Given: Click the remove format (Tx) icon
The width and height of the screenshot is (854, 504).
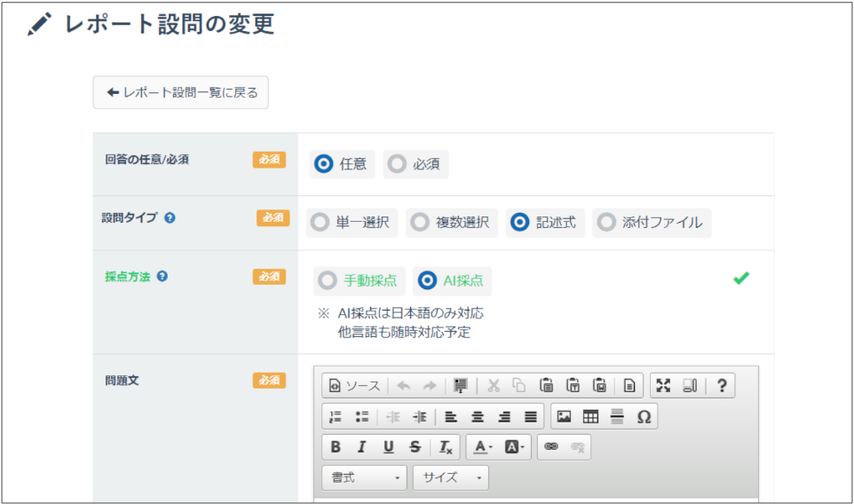Looking at the screenshot, I should [x=446, y=447].
